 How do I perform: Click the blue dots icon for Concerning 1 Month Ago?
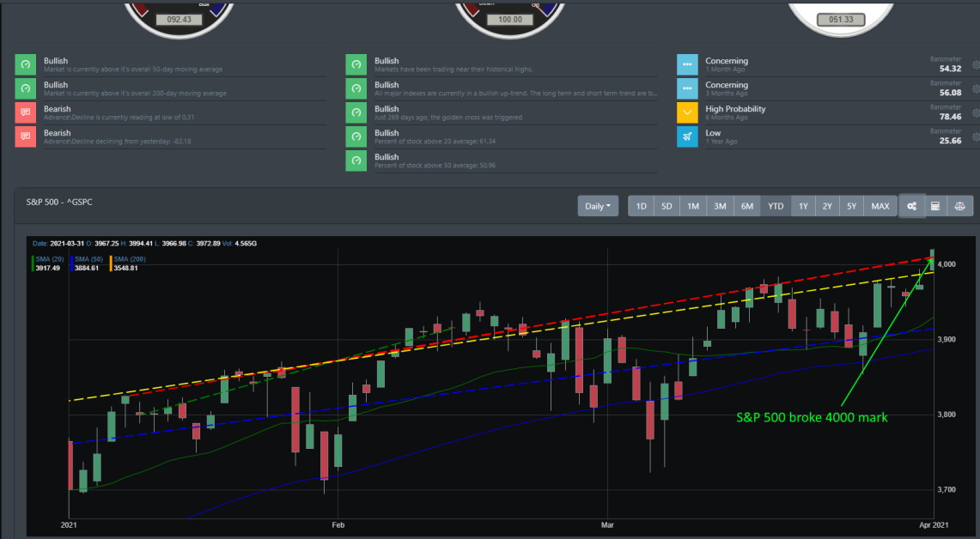687,64
